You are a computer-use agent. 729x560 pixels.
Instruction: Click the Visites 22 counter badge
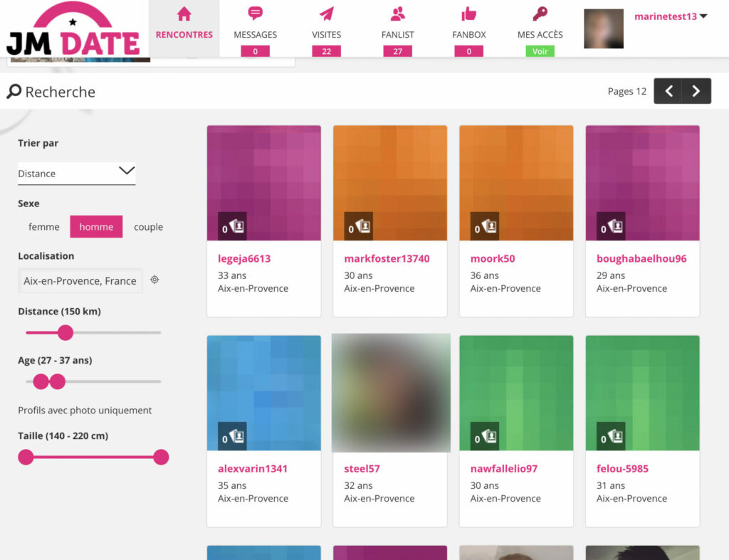326,51
